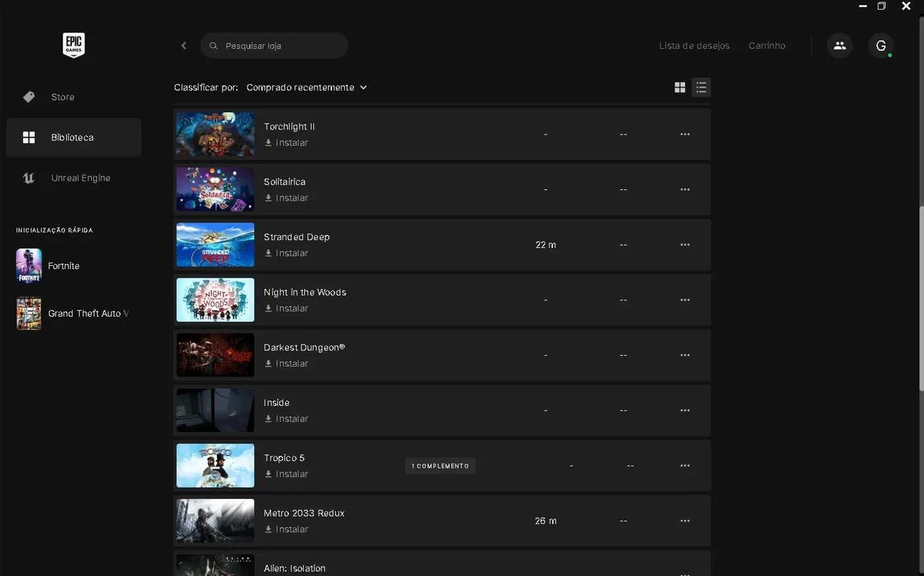Click the Metro 2033 Redux title
The width and height of the screenshot is (924, 576).
click(304, 513)
